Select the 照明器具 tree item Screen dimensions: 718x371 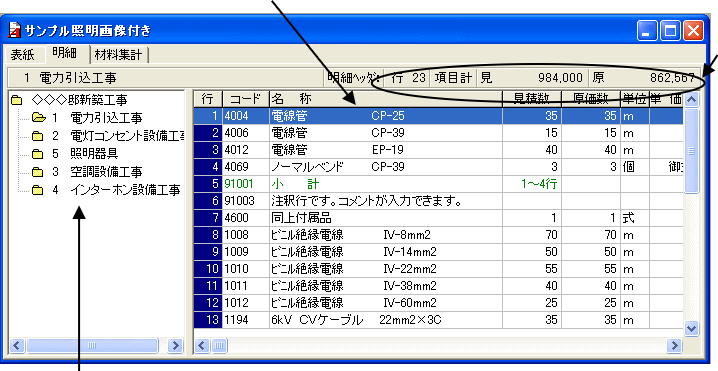tap(94, 154)
